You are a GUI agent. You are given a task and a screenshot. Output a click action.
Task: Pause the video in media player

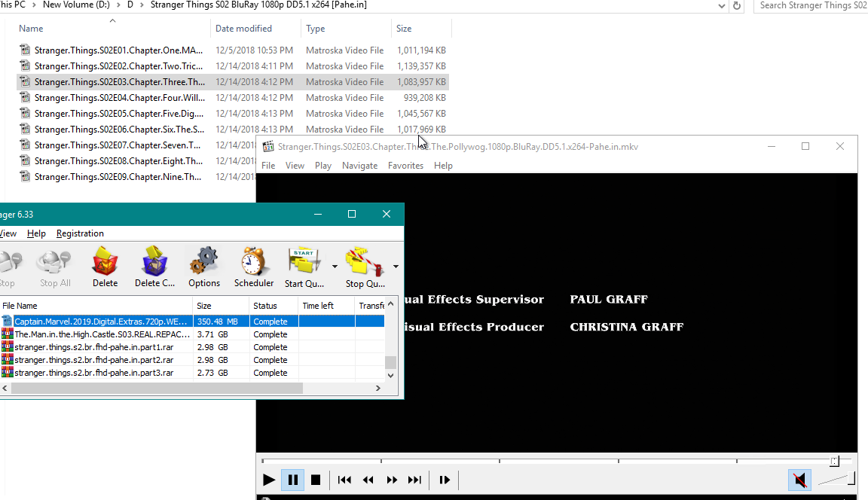(293, 480)
